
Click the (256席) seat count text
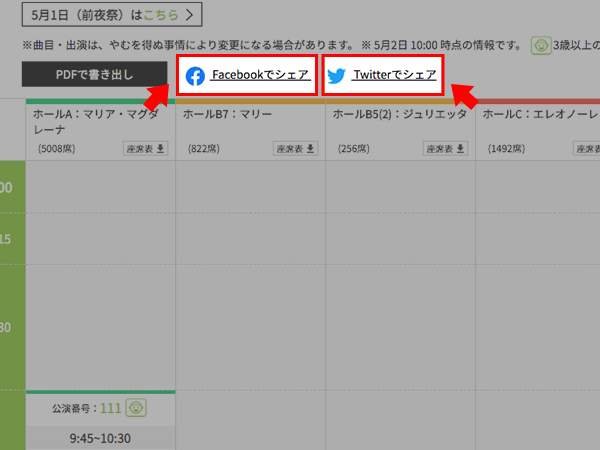pos(354,149)
